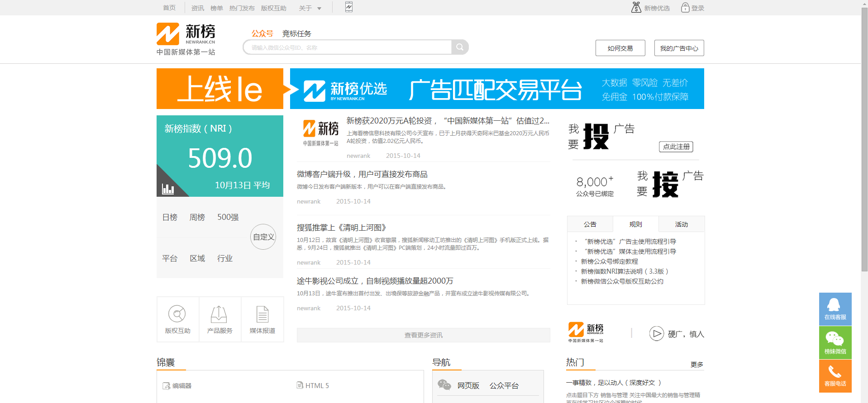Click the 我要接广告 graphic
The height and width of the screenshot is (403, 868).
tap(670, 184)
